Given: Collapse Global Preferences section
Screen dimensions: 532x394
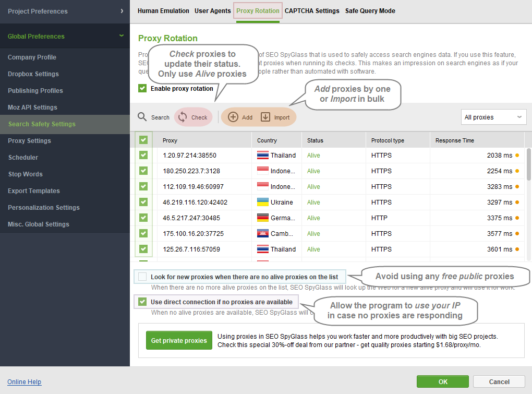Looking at the screenshot, I should click(65, 36).
